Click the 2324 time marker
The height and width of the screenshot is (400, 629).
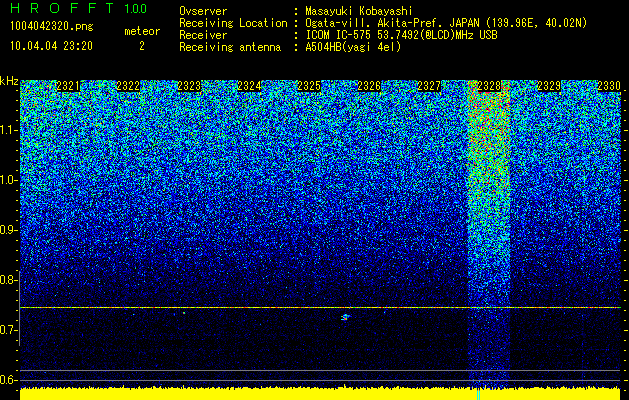(249, 86)
